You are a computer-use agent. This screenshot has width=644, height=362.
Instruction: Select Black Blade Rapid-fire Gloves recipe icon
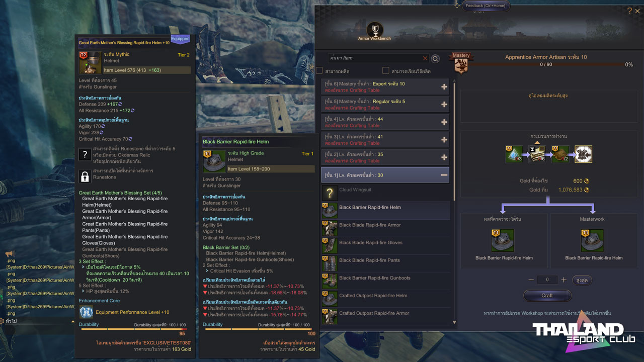pos(330,246)
